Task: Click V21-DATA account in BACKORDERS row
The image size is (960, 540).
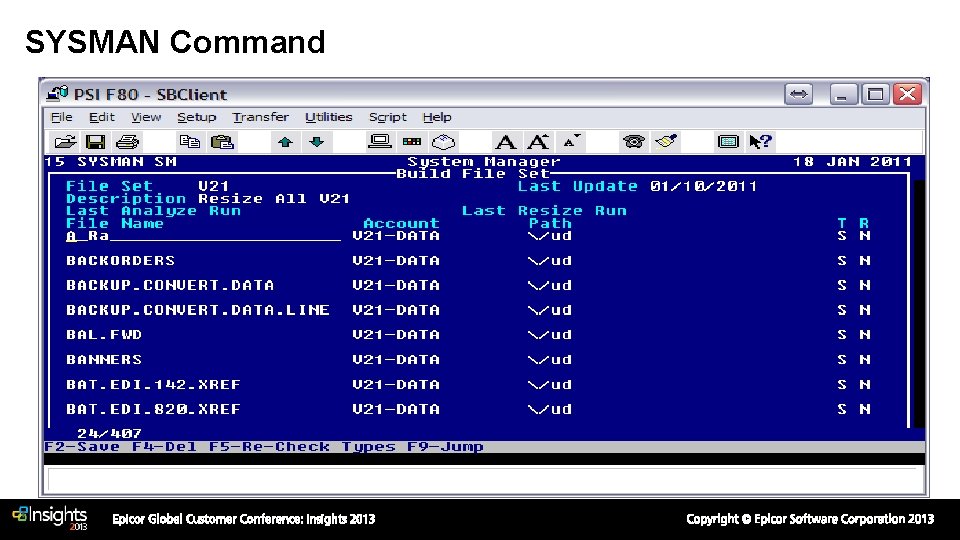Action: [x=396, y=261]
